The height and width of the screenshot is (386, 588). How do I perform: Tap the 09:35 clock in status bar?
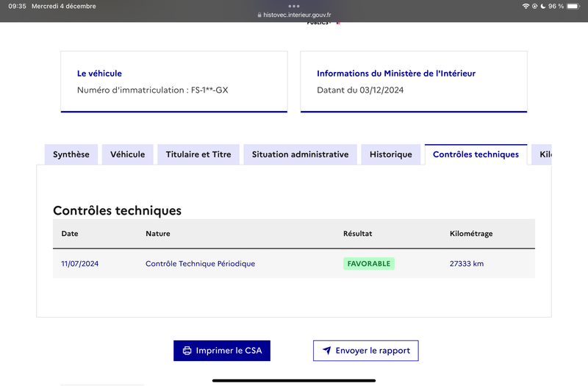click(x=17, y=6)
